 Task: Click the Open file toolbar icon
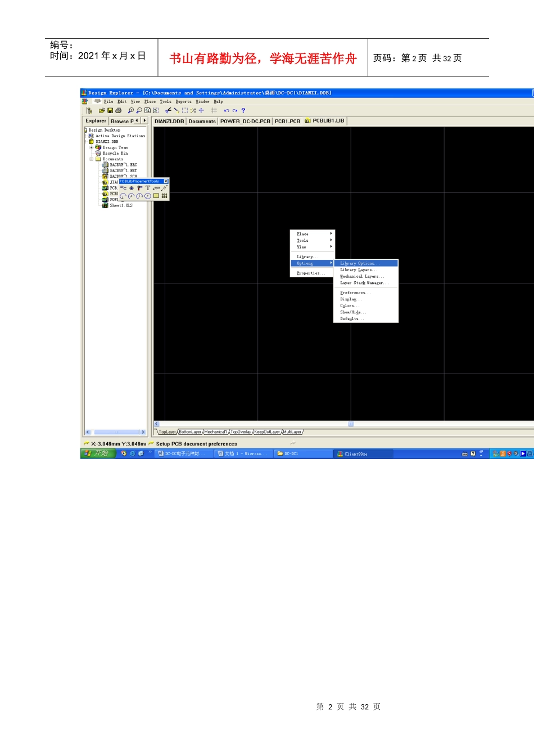pos(102,111)
